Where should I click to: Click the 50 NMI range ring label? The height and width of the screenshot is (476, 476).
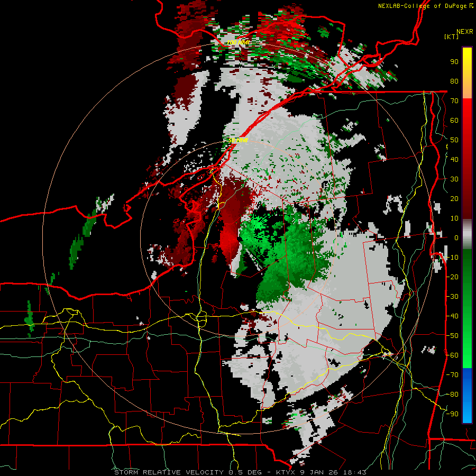coord(239,140)
